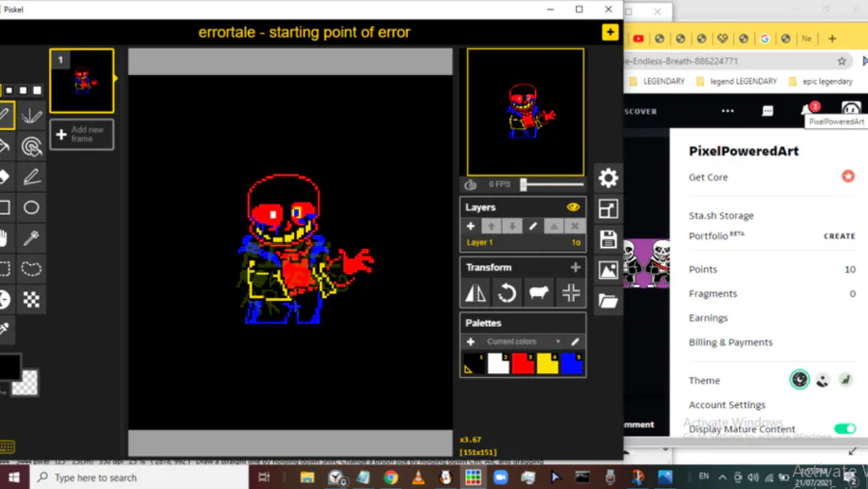
Task: Toggle Display Mature Content switch
Action: [x=845, y=428]
